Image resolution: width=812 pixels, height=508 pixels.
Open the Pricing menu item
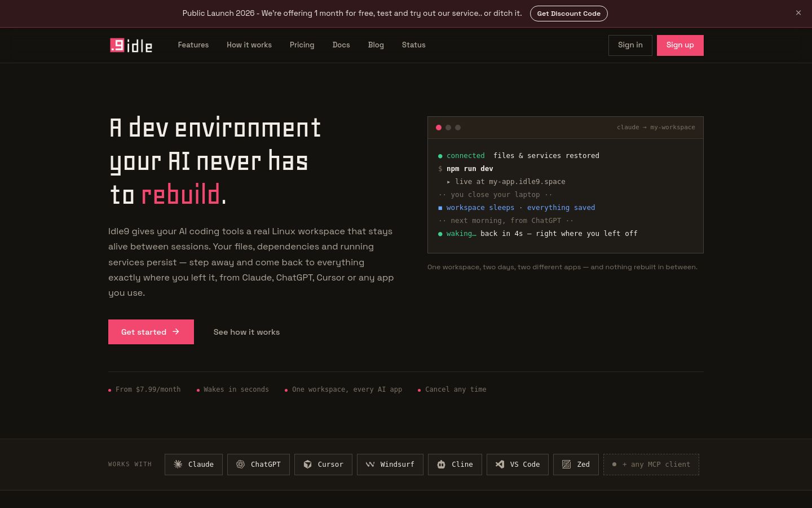[302, 45]
